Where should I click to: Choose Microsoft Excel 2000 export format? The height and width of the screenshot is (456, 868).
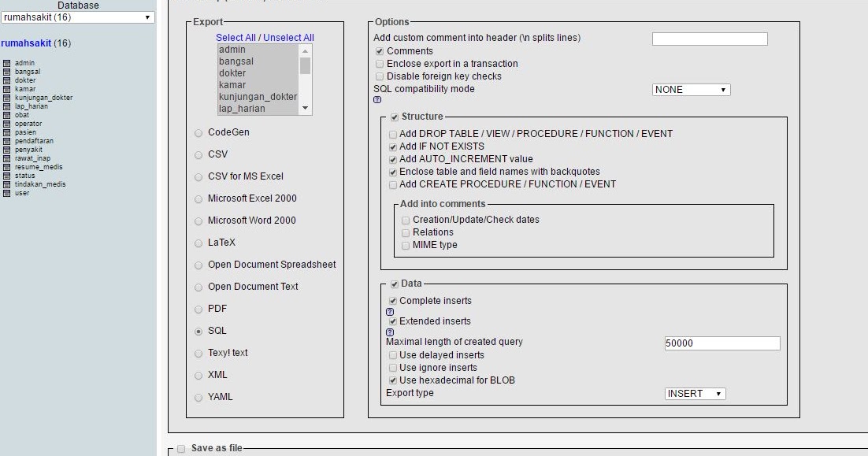[x=198, y=199]
